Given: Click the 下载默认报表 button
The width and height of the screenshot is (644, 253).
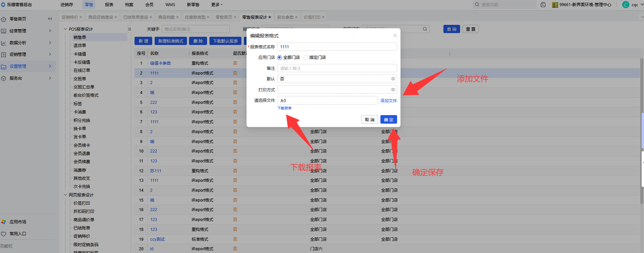Looking at the screenshot, I should tap(225, 41).
